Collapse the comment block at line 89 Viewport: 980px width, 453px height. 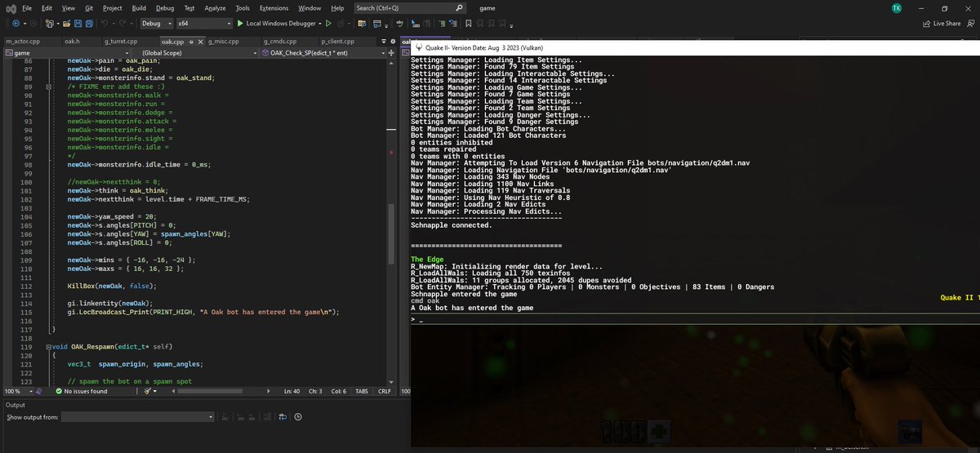pyautogui.click(x=48, y=87)
